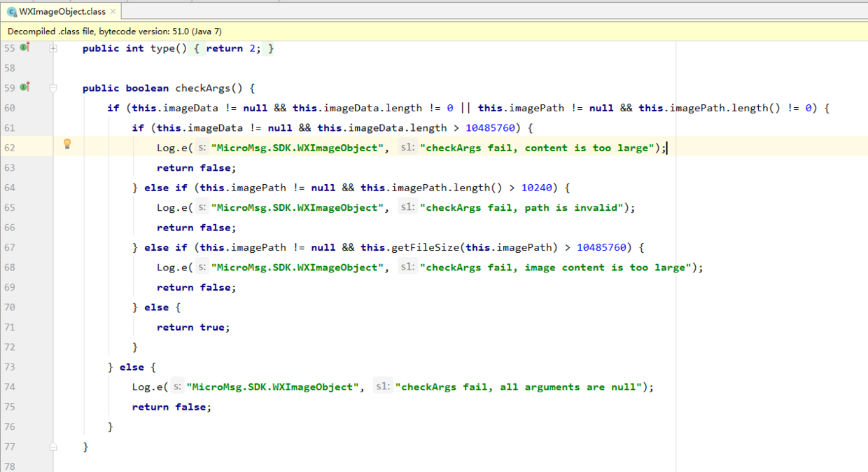Image resolution: width=868 pixels, height=472 pixels.
Task: Click "return false;" on line 69
Action: [197, 287]
